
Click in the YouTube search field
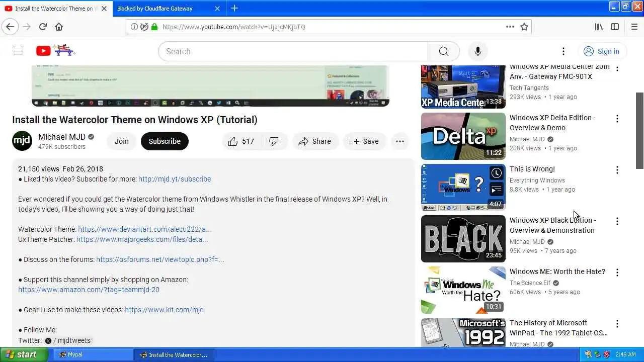click(293, 51)
